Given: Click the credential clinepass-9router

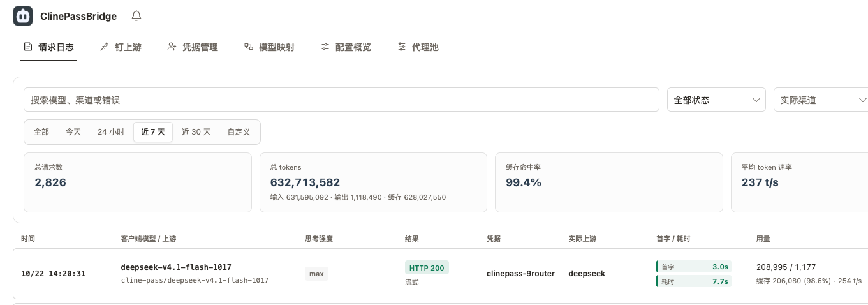Looking at the screenshot, I should pyautogui.click(x=520, y=274).
